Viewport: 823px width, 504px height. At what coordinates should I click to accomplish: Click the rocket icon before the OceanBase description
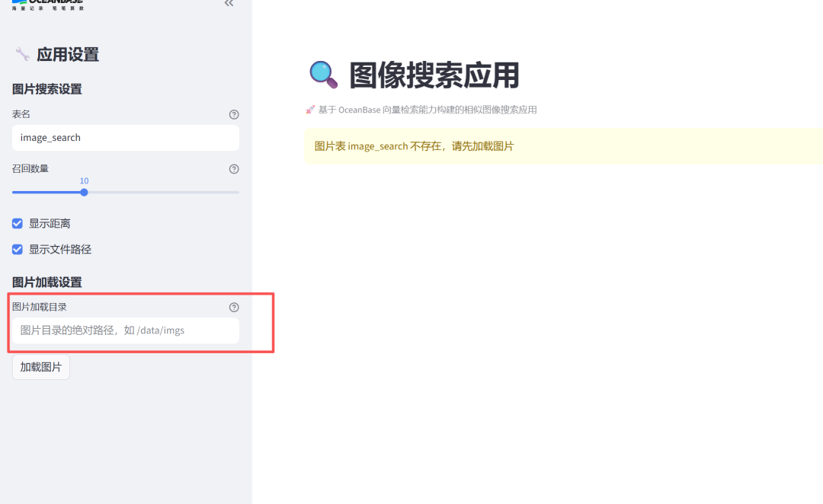pos(310,110)
